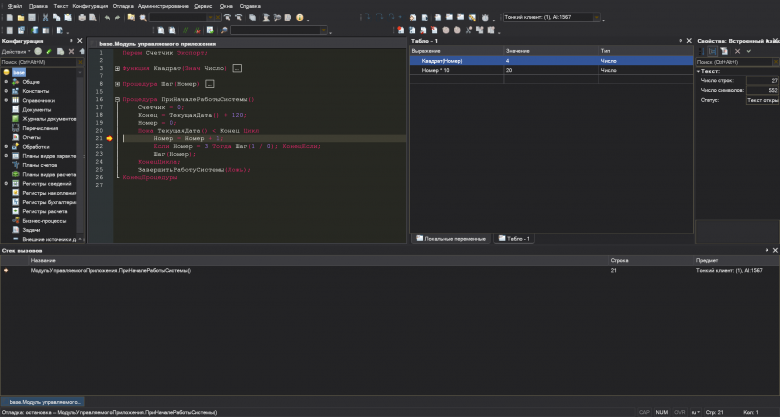
Task: Click the Документы icon in configuration tree
Action: pos(15,109)
